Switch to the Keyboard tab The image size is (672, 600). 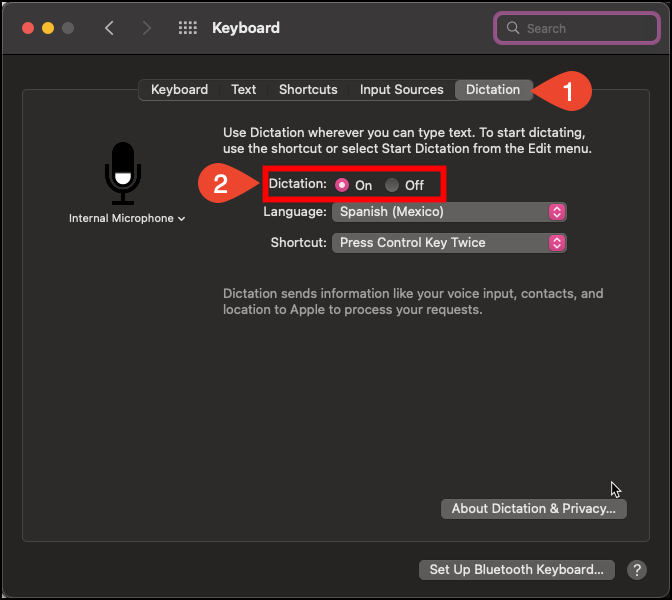tap(179, 90)
